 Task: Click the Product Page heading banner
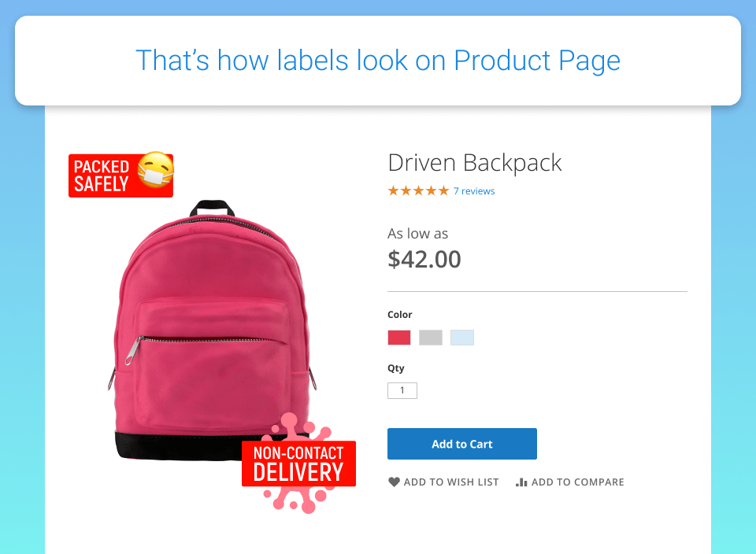pos(378,61)
